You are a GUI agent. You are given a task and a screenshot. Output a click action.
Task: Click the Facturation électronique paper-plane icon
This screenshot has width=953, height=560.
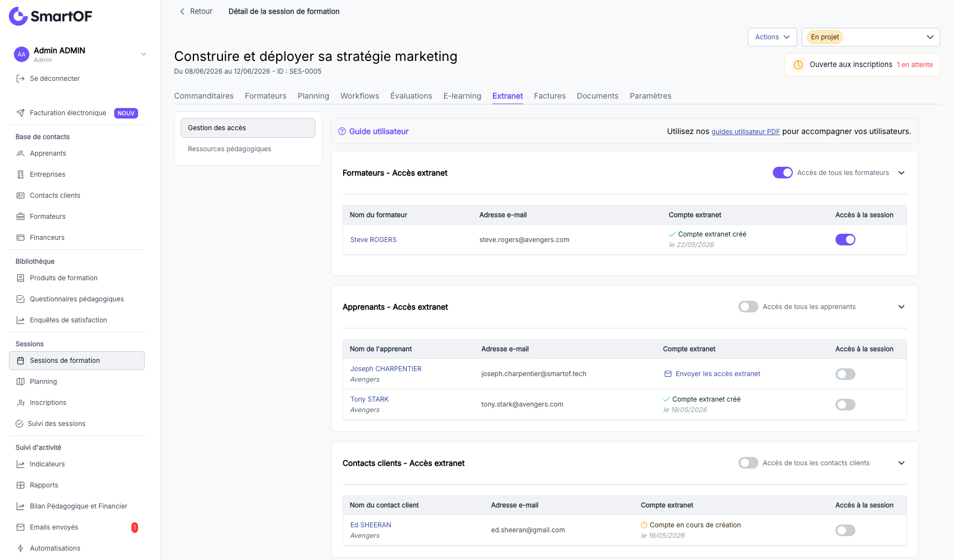21,113
